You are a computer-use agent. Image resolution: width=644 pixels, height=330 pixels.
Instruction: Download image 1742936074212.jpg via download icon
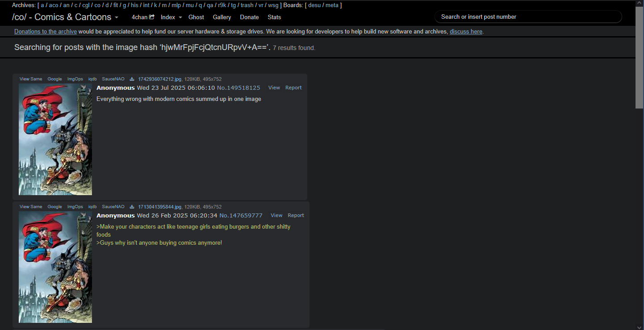pos(132,79)
